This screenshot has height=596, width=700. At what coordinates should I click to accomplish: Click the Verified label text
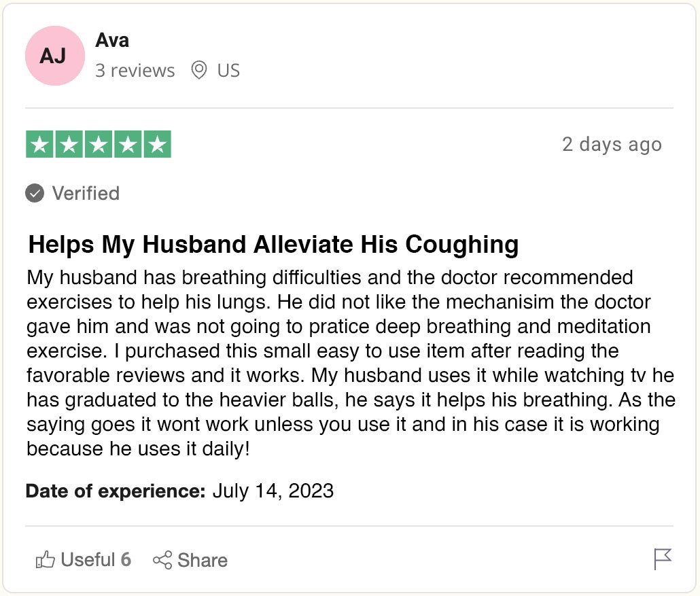tap(86, 193)
